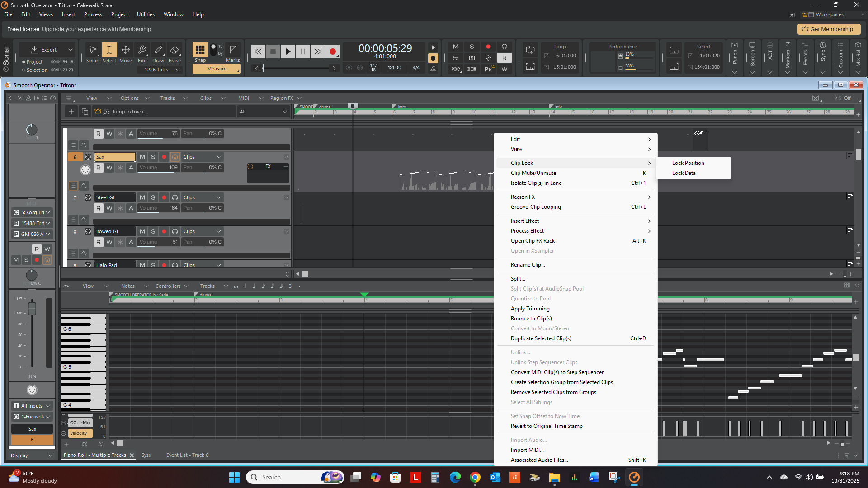Solo the Steel-Gt track
The width and height of the screenshot is (868, 488).
[x=153, y=197]
